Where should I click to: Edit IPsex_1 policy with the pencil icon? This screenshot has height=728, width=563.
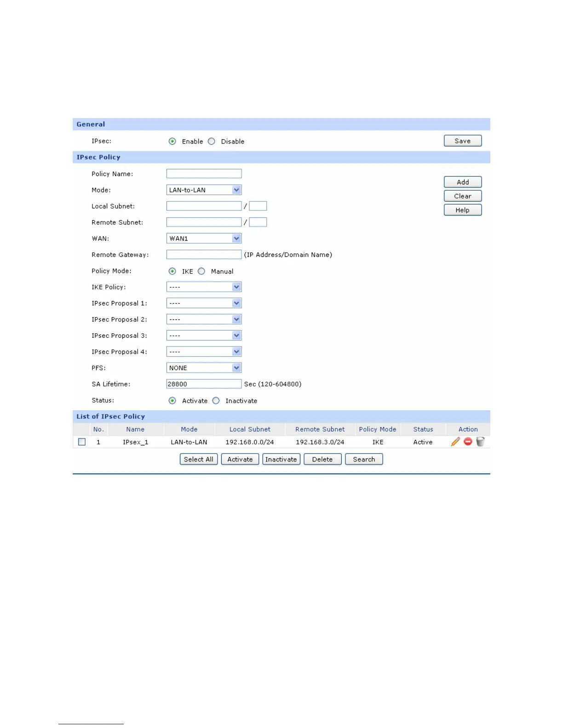[455, 442]
